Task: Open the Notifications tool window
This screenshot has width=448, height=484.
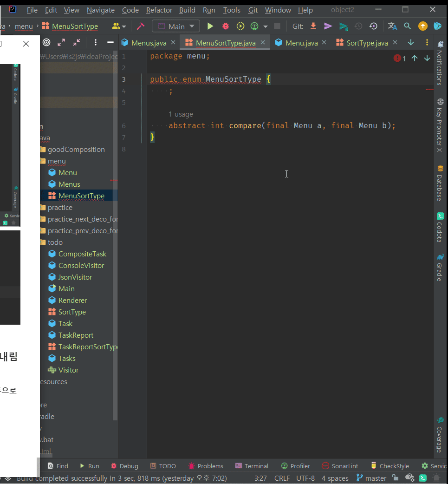Action: pyautogui.click(x=440, y=63)
